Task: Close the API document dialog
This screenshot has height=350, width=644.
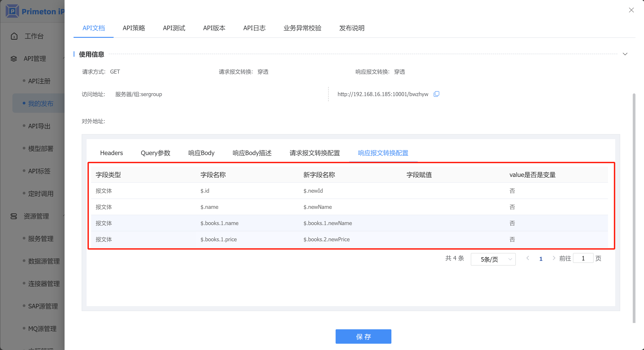Action: pos(631,10)
